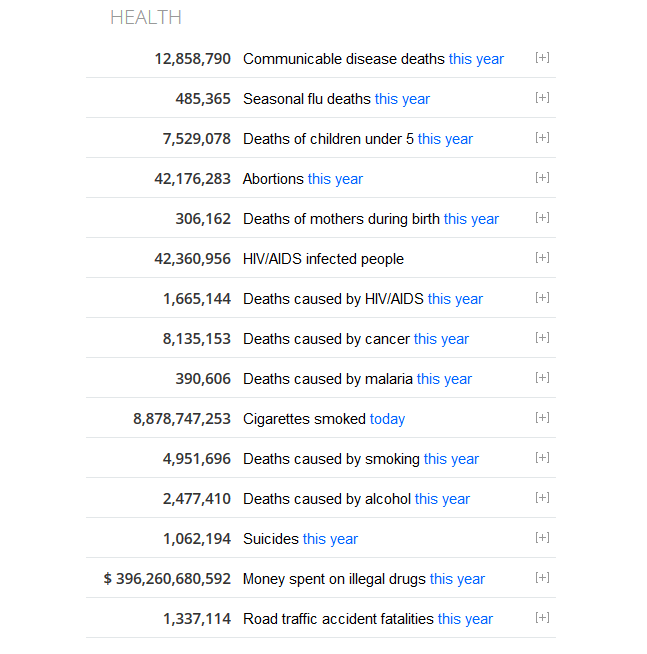Open [+] for Deaths of children under 5
Viewport: 647px width, 654px height.
[x=542, y=138]
